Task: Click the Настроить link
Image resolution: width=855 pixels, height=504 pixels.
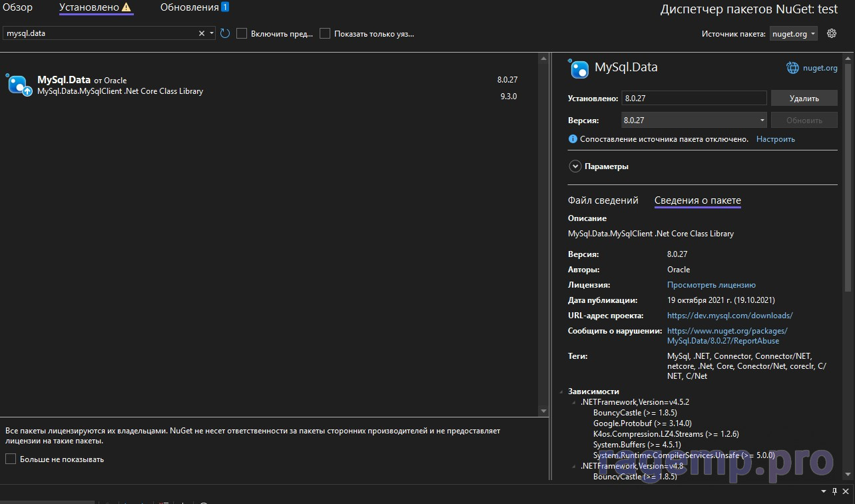Action: (x=776, y=139)
